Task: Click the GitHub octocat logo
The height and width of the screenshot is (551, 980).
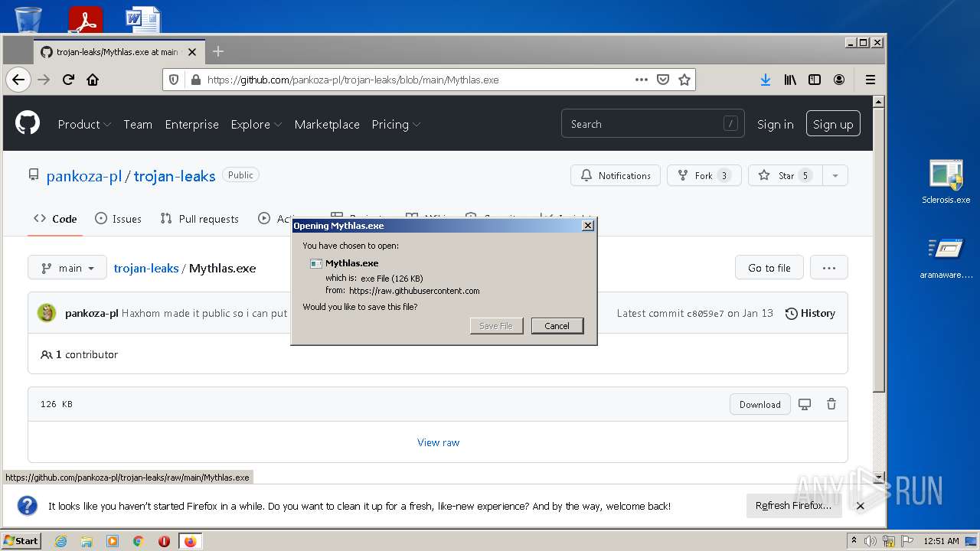Action: click(x=28, y=122)
